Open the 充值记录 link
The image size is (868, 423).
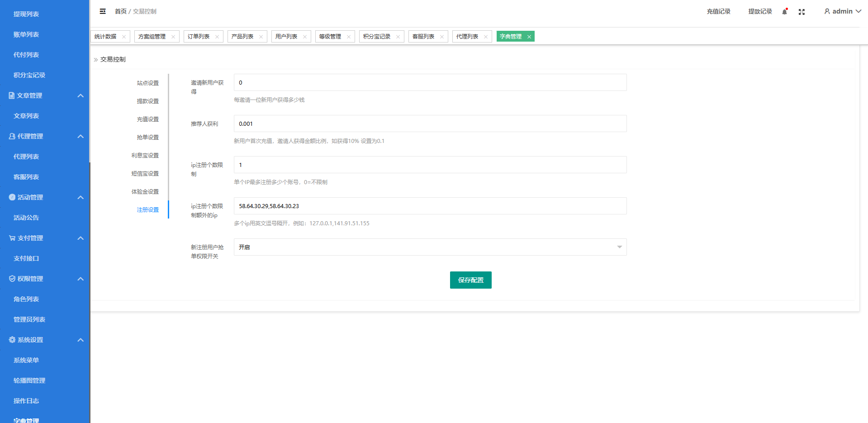pos(718,11)
